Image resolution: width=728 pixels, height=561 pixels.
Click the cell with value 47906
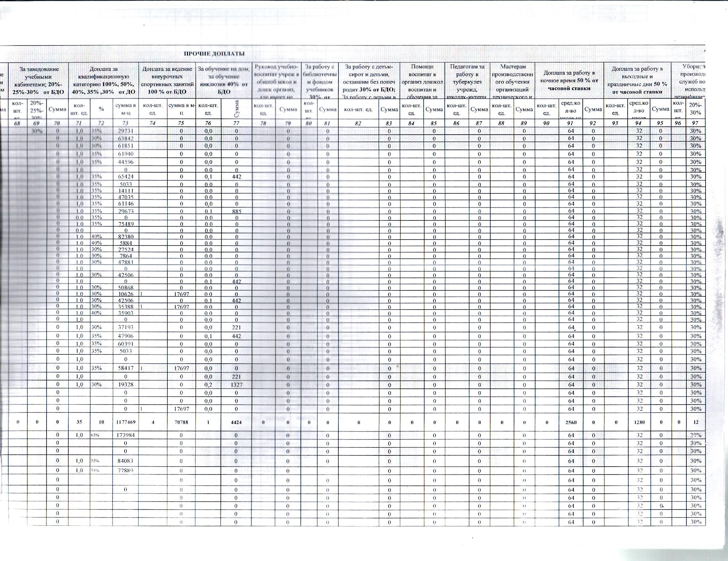point(126,337)
